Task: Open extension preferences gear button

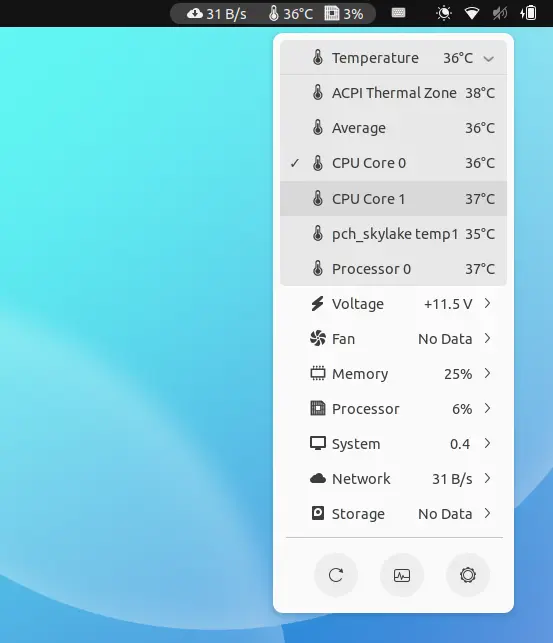Action: point(468,575)
